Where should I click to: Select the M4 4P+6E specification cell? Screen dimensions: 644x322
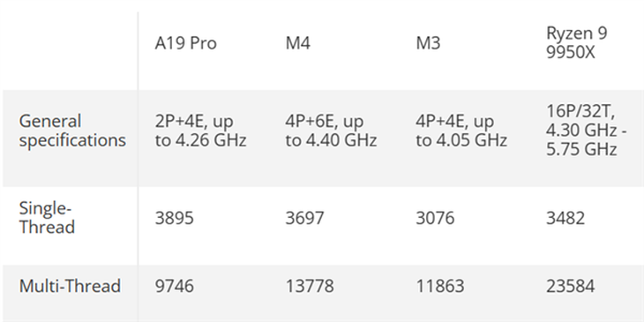[331, 131]
